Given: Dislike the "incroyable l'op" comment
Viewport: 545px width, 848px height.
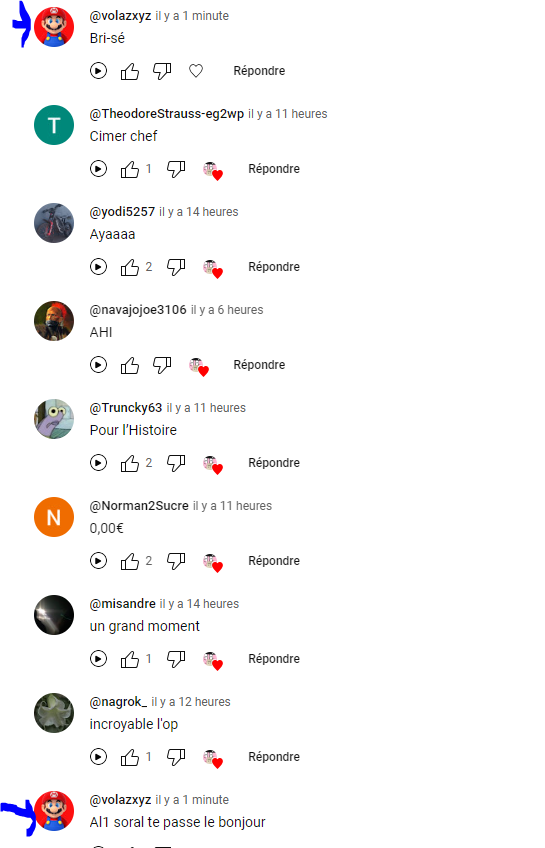Looking at the screenshot, I should 176,757.
